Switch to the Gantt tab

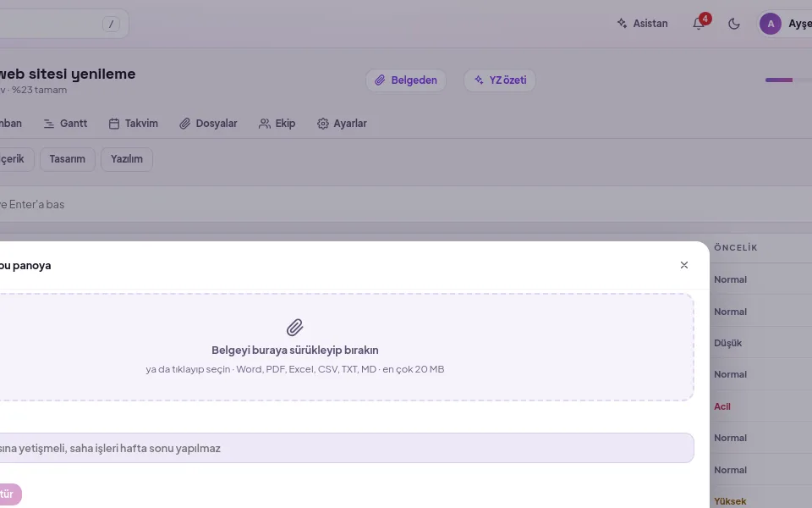click(x=65, y=124)
